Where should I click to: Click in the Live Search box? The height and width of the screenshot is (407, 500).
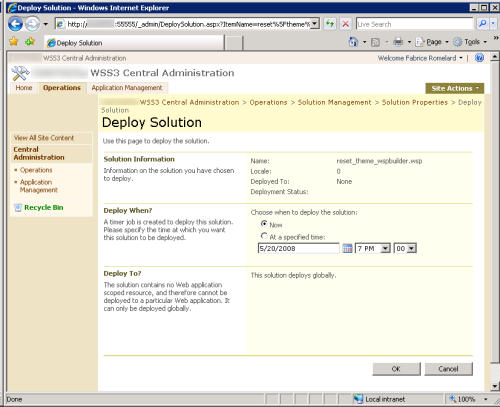[x=414, y=24]
